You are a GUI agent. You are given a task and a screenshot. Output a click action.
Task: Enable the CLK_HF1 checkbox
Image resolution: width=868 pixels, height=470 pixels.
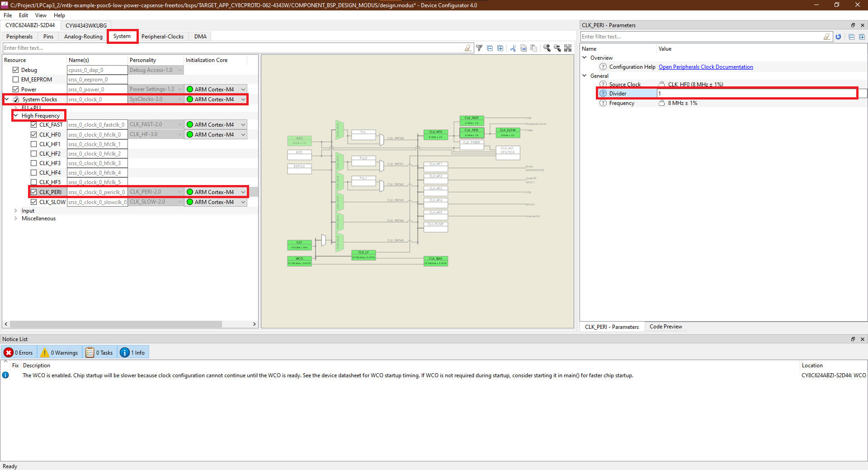click(34, 144)
